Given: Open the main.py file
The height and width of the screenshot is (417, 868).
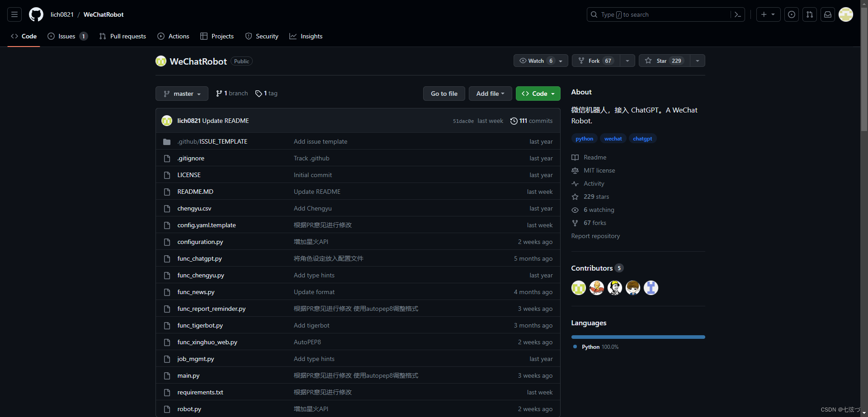Looking at the screenshot, I should (189, 375).
